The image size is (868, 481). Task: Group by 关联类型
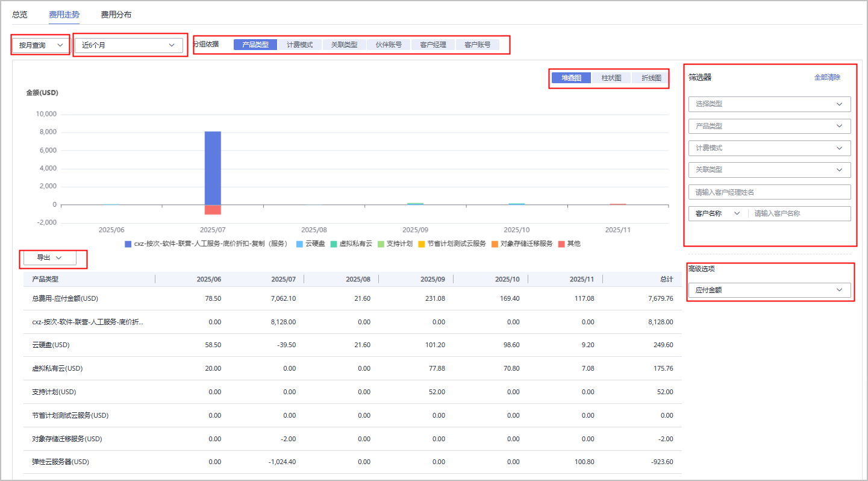coord(344,45)
